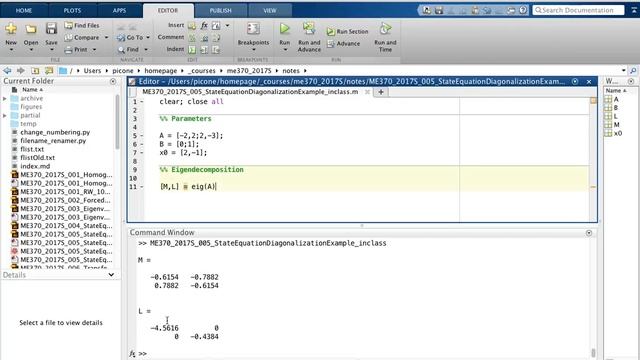640x360 pixels.
Task: Click the notes folder in path
Action: 291,71
